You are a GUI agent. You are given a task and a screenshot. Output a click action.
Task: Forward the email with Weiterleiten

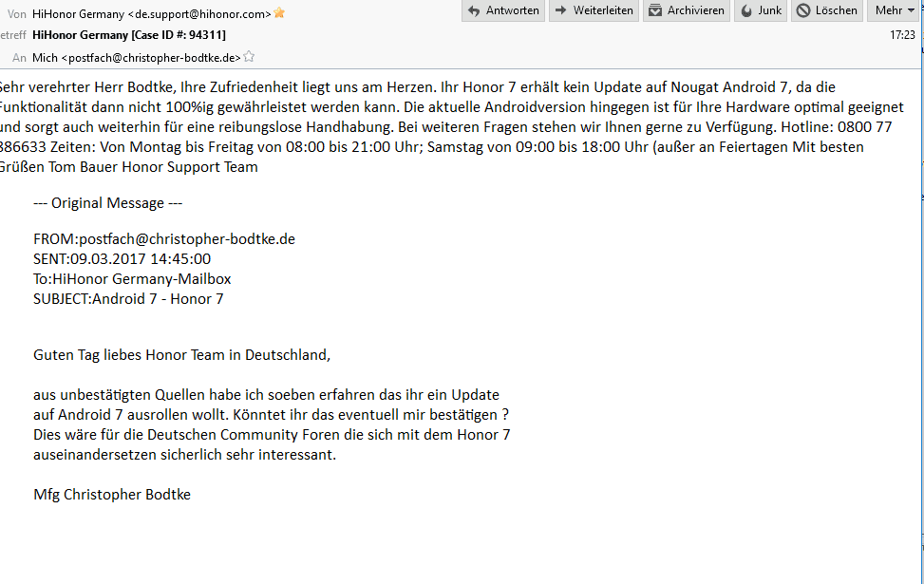click(x=594, y=10)
